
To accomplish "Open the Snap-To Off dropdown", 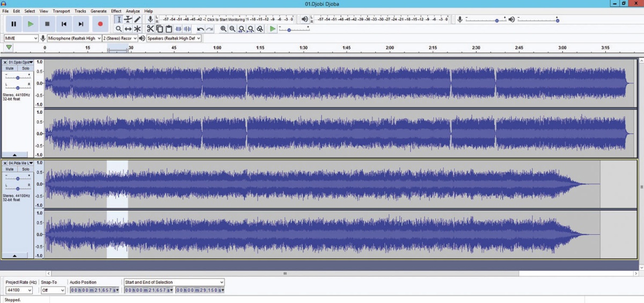I will point(53,290).
